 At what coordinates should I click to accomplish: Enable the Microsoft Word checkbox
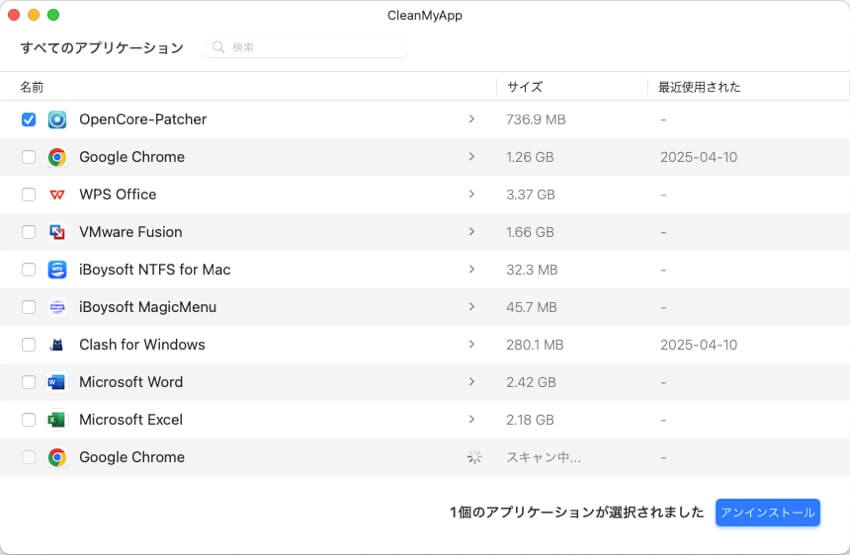pyautogui.click(x=29, y=382)
